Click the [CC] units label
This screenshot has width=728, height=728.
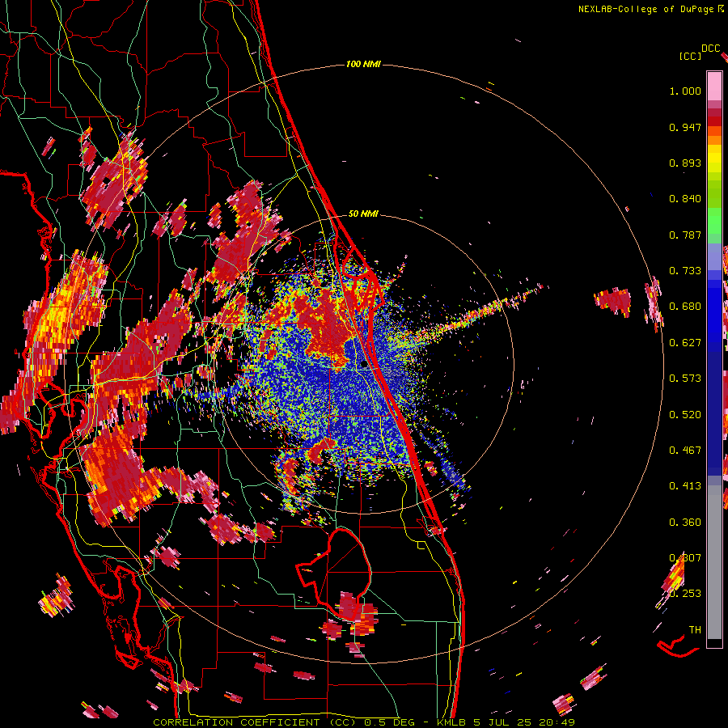tap(690, 56)
